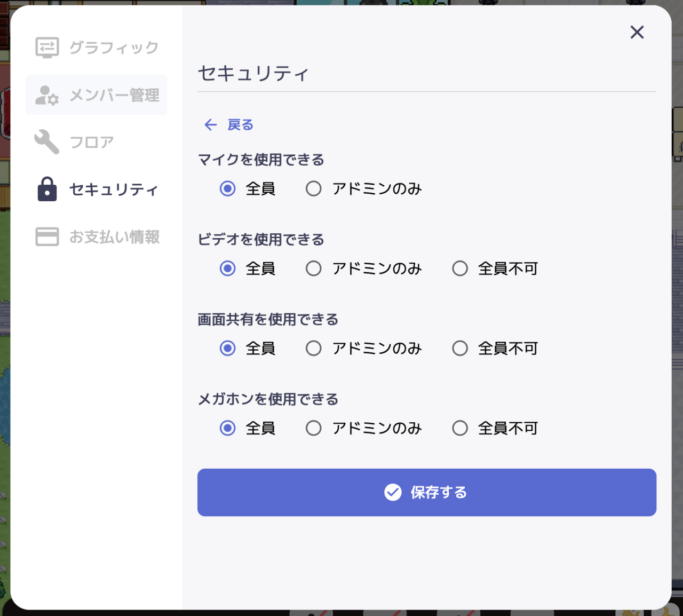Set video usage to アドミンのみ
Screen dimensions: 683x616
[314, 268]
